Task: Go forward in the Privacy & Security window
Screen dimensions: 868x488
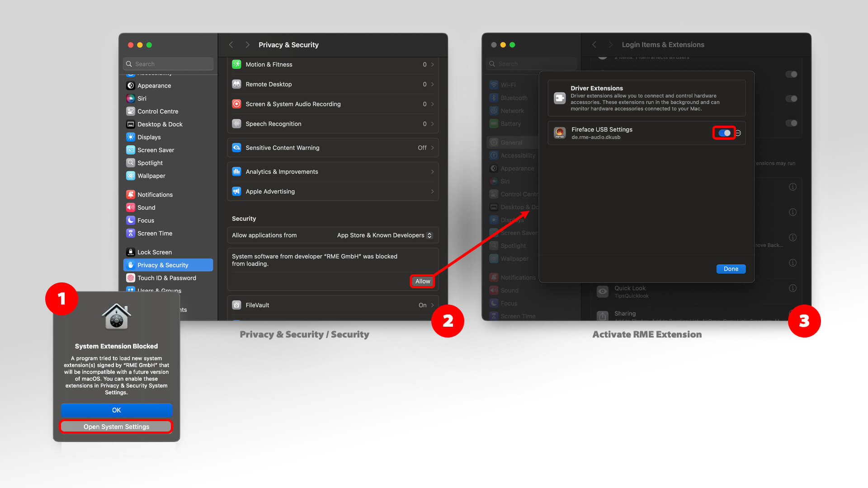Action: pyautogui.click(x=247, y=45)
